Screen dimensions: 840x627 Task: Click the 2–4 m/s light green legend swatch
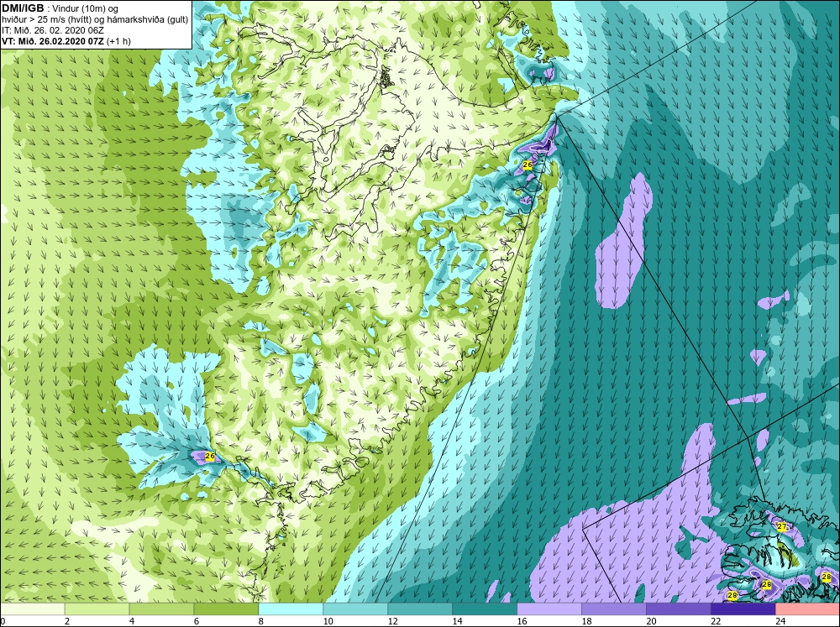click(97, 609)
